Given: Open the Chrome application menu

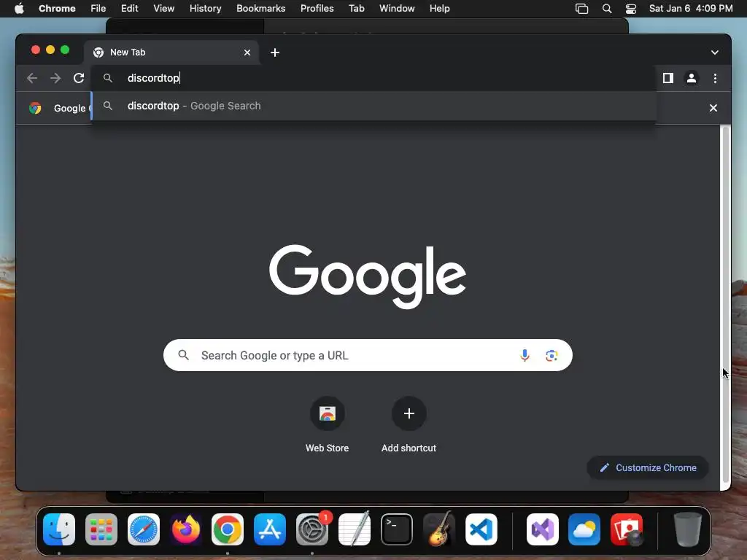Looking at the screenshot, I should click(x=57, y=9).
